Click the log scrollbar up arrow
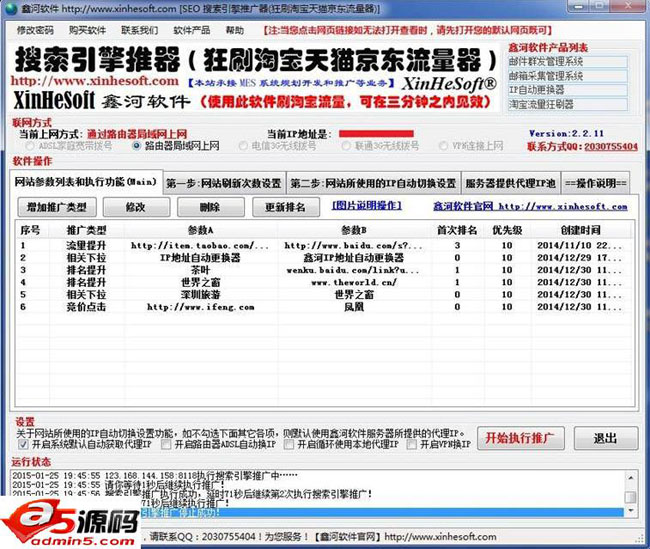Screen dimensions: 650x549 pyautogui.click(x=631, y=478)
